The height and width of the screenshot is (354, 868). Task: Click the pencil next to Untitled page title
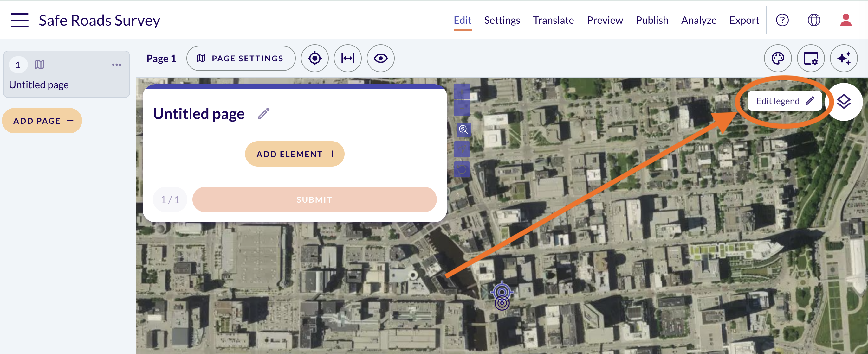264,113
